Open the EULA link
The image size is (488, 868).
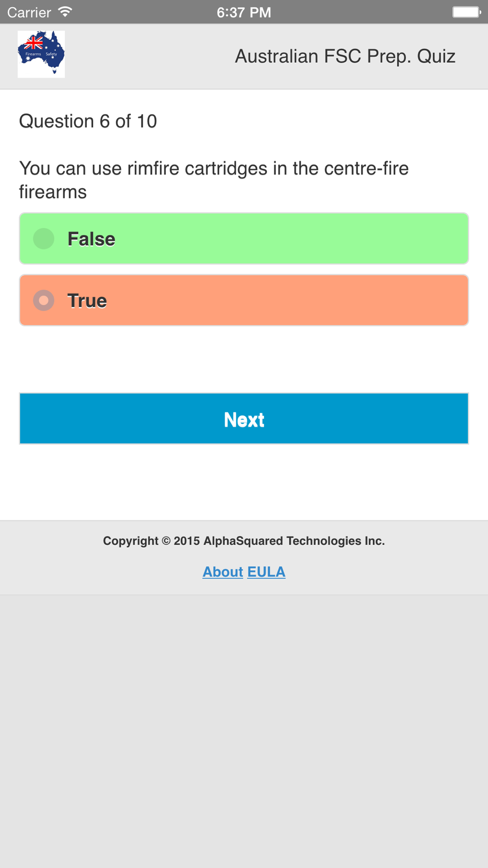coord(266,572)
